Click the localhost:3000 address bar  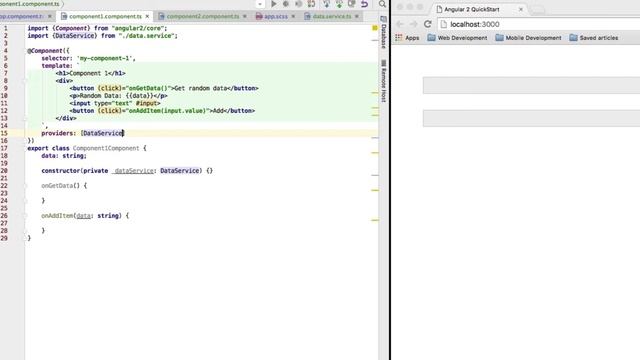[x=539, y=24]
